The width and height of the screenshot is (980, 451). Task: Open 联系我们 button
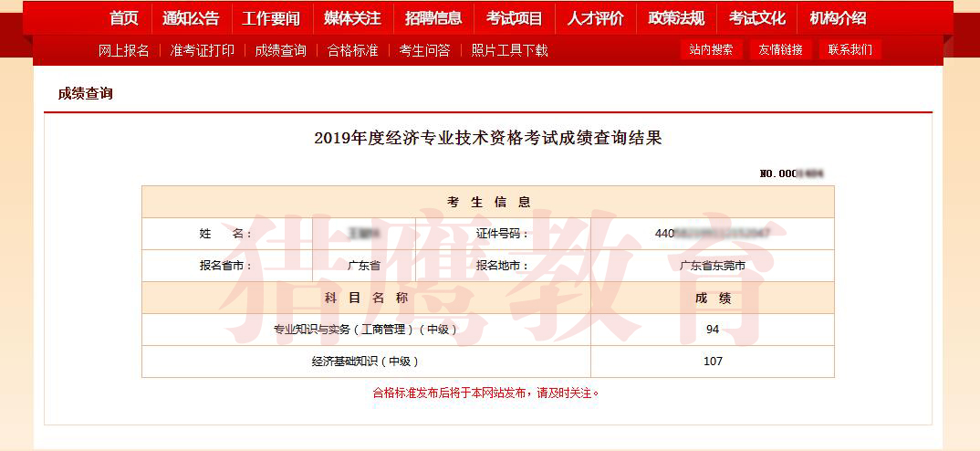pyautogui.click(x=850, y=50)
